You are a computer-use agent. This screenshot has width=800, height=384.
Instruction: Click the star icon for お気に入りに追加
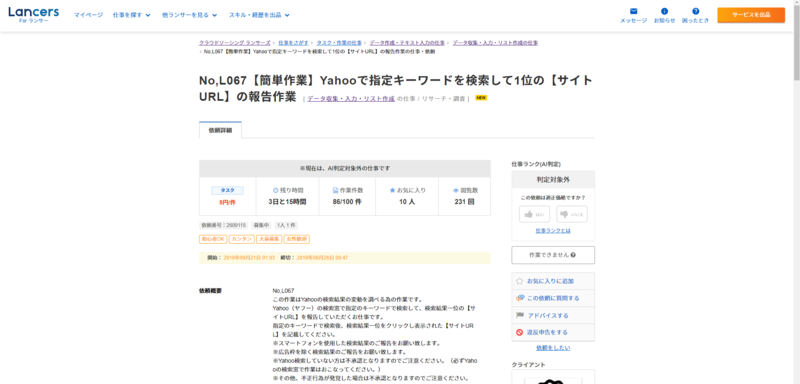[x=519, y=281]
